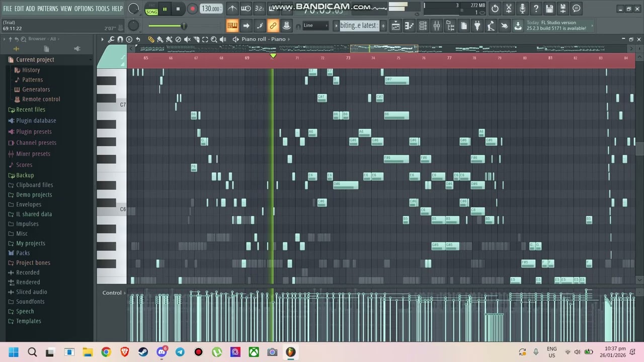Select the Paint brush tool in piano roll
The height and width of the screenshot is (362, 644).
click(x=160, y=39)
